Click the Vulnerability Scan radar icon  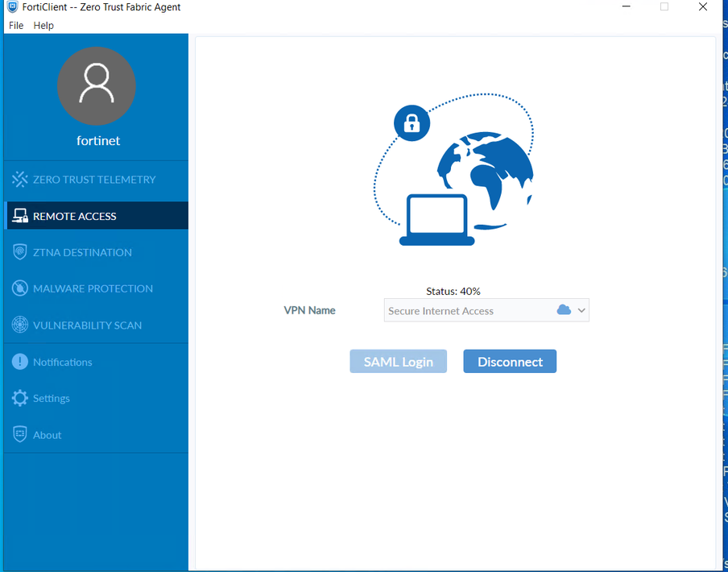click(20, 325)
